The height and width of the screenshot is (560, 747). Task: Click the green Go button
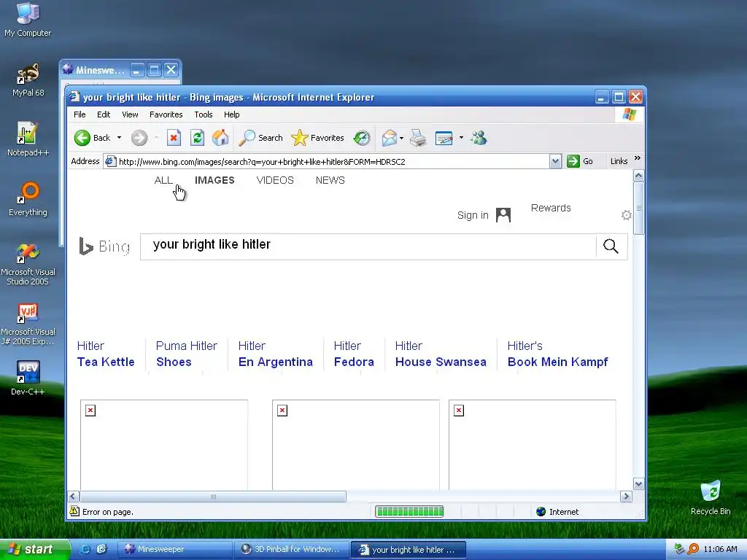580,161
